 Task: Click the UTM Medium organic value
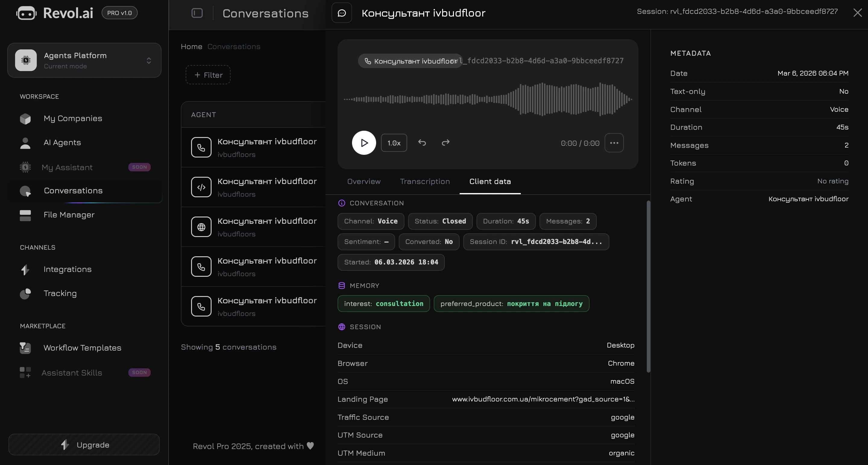point(621,453)
